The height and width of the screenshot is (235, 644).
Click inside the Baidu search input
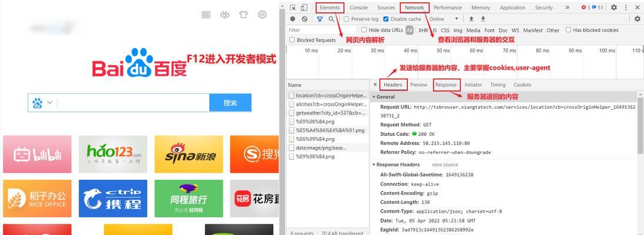tap(133, 103)
